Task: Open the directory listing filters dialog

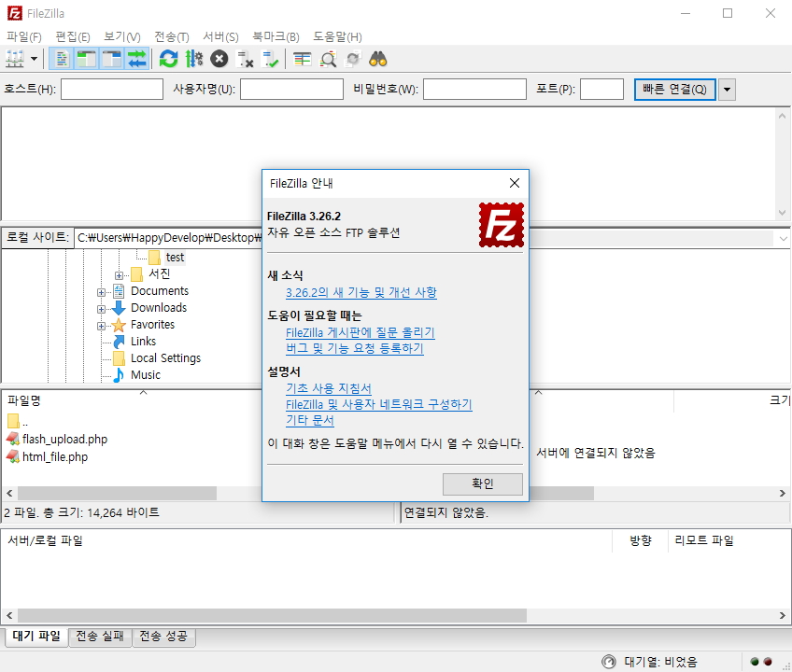Action: coord(302,59)
